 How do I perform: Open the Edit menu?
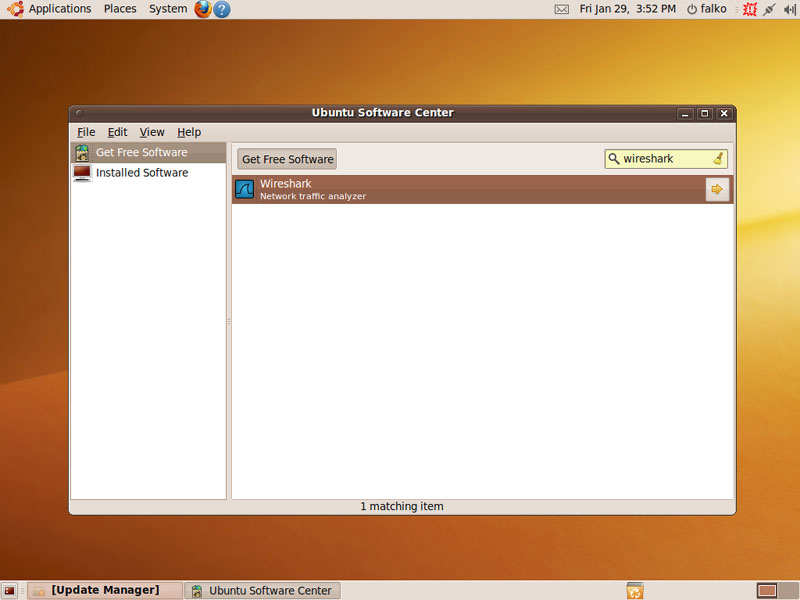point(118,132)
